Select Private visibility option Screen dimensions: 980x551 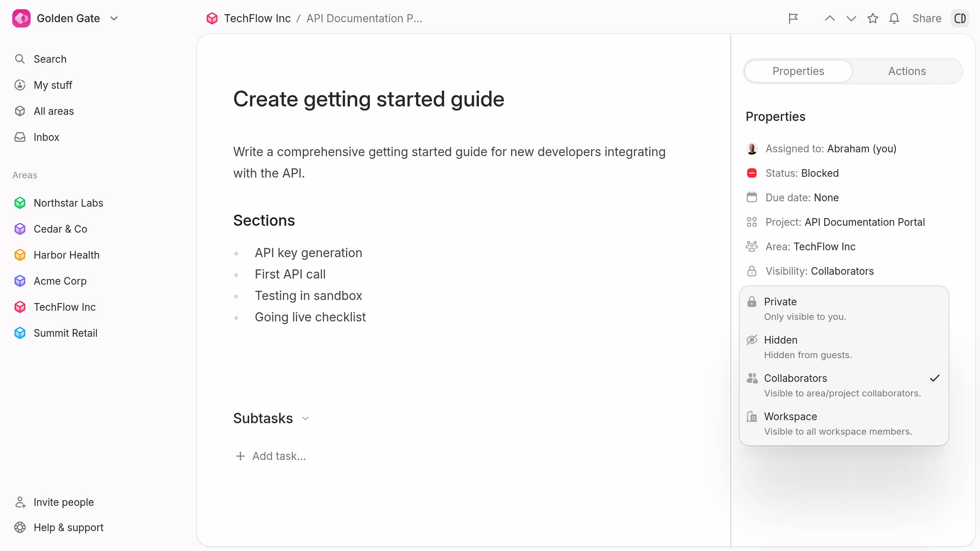844,309
